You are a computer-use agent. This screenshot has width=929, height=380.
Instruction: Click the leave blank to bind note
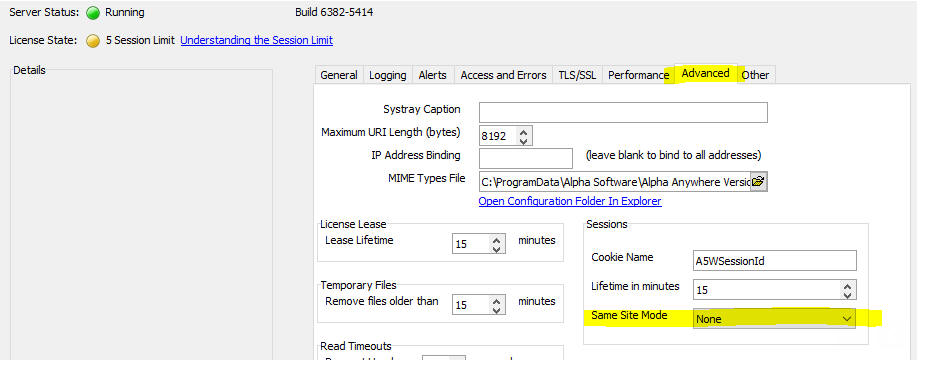point(674,155)
